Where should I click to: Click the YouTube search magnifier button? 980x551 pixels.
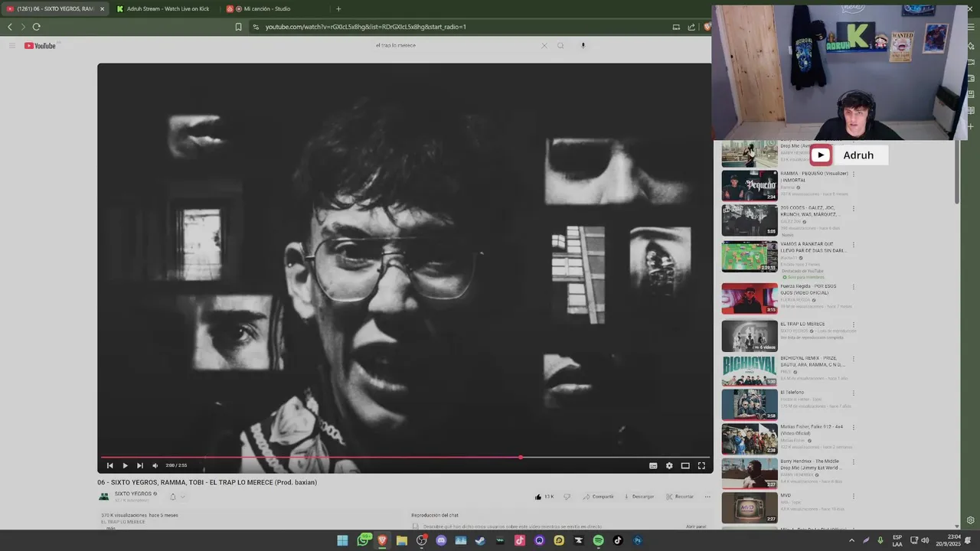pyautogui.click(x=560, y=45)
